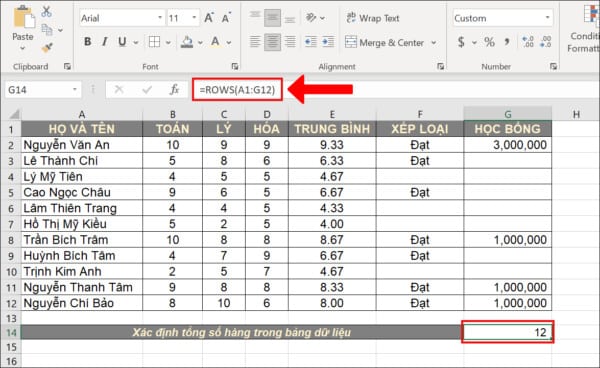
Task: Open the Number group dialog launcher
Action: point(553,67)
